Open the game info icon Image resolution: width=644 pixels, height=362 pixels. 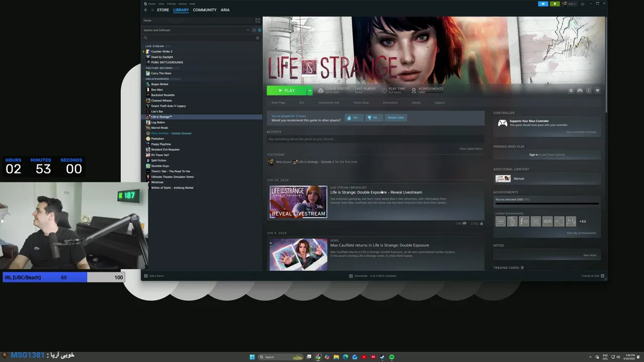(589, 91)
